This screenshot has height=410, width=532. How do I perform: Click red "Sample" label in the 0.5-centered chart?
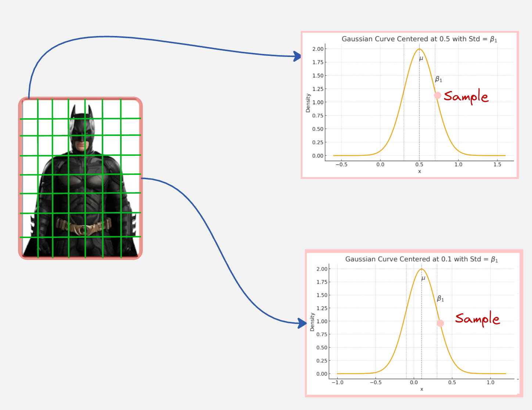[x=466, y=97]
